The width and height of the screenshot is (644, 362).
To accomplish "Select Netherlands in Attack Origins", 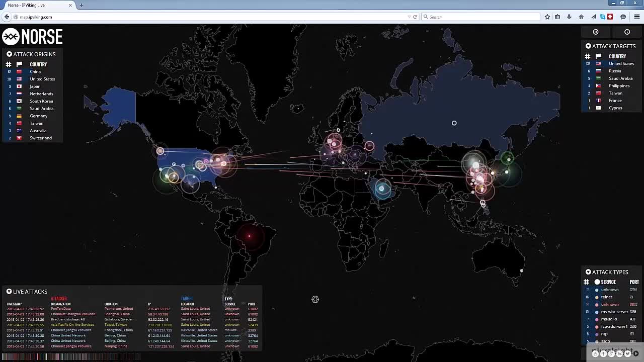I will coord(32,94).
